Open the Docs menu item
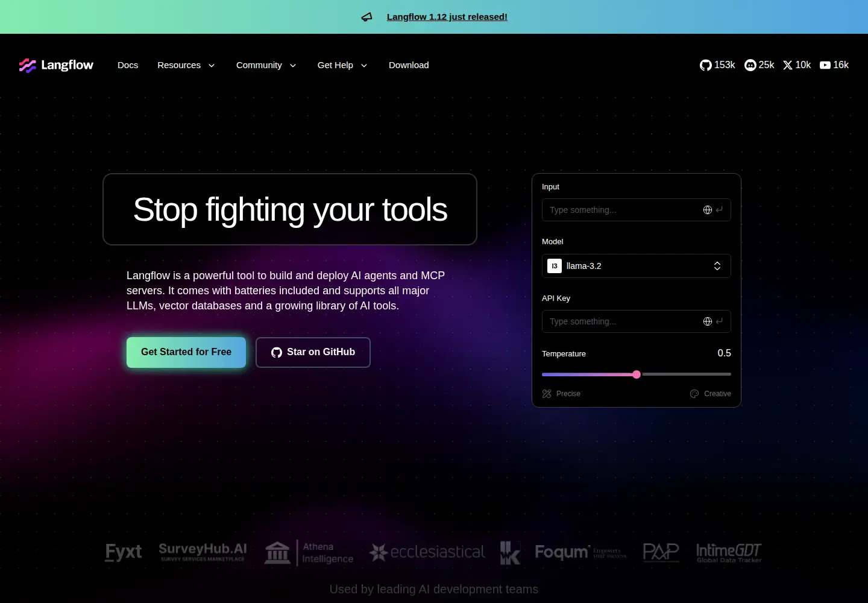 coord(128,65)
